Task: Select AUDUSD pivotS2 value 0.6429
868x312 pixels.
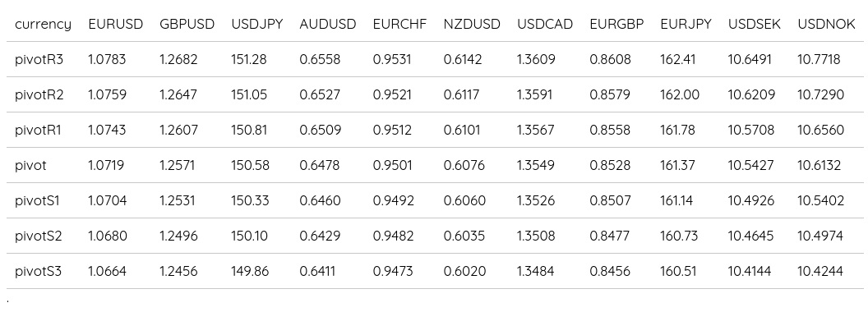Action: click(320, 236)
